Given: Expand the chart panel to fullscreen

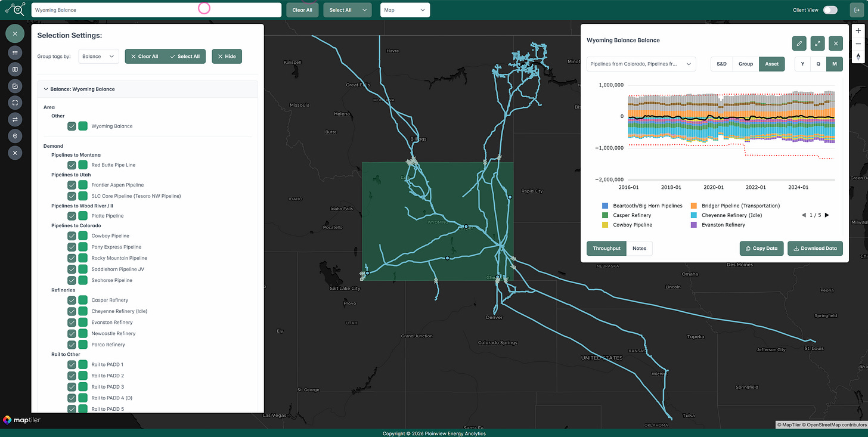Looking at the screenshot, I should [817, 43].
